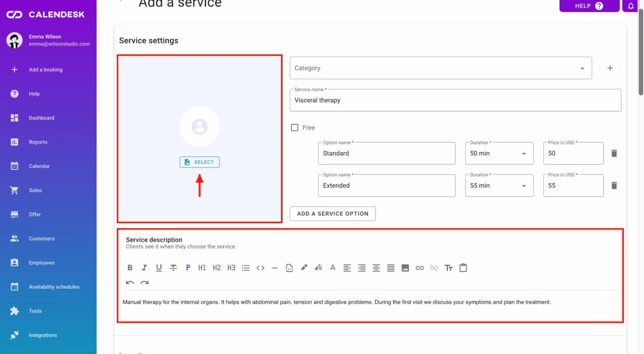The image size is (644, 354).
Task: Apply Heading 2 style
Action: click(217, 268)
